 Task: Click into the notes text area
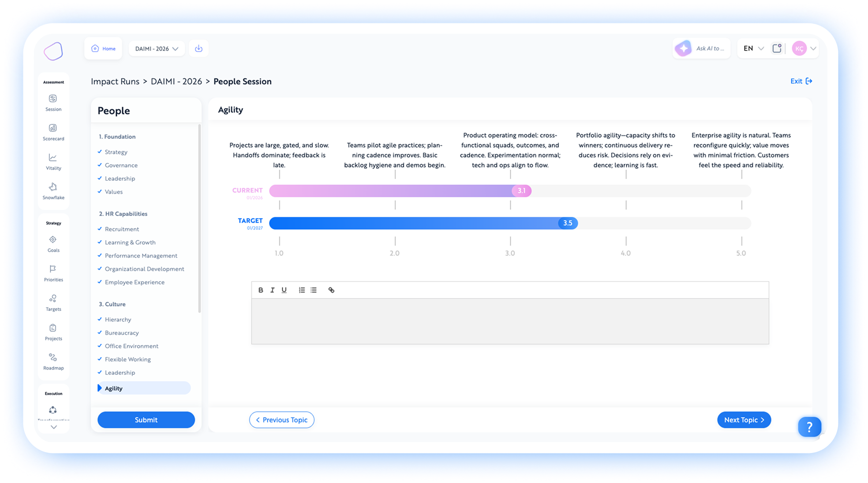510,321
